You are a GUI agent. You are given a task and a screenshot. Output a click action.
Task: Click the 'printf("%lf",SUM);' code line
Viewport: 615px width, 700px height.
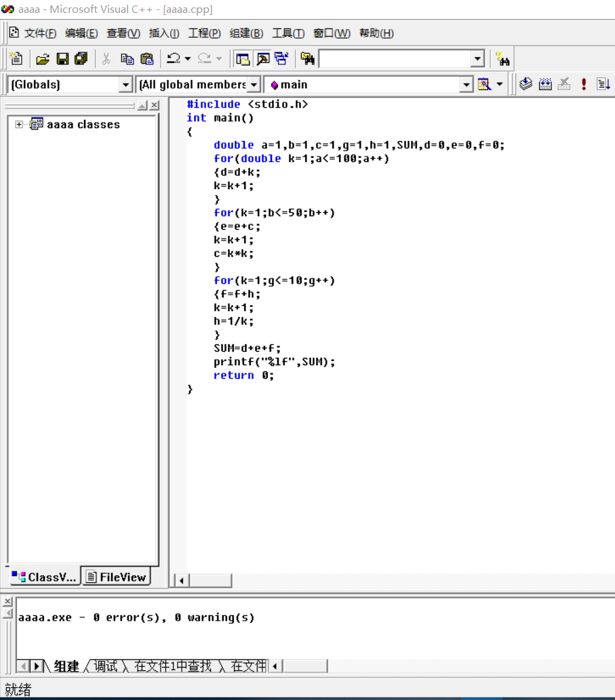274,362
